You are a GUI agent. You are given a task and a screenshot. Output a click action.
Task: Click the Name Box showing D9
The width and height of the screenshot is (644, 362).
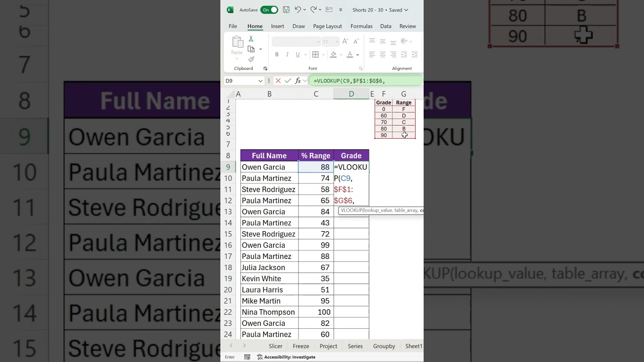coord(244,80)
